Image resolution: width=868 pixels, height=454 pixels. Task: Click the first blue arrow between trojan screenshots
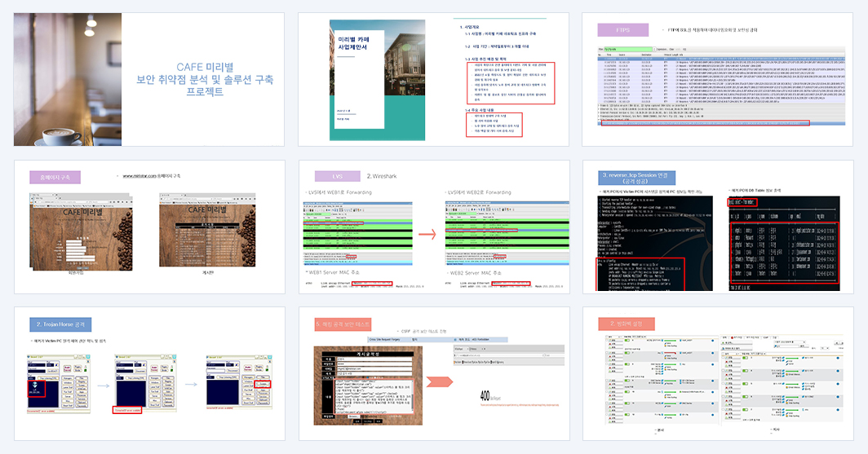pyautogui.click(x=104, y=386)
